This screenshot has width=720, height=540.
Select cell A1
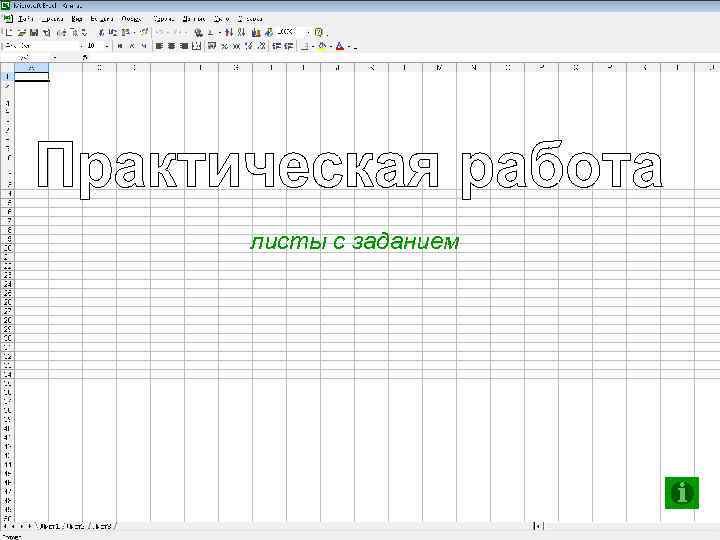click(32, 77)
